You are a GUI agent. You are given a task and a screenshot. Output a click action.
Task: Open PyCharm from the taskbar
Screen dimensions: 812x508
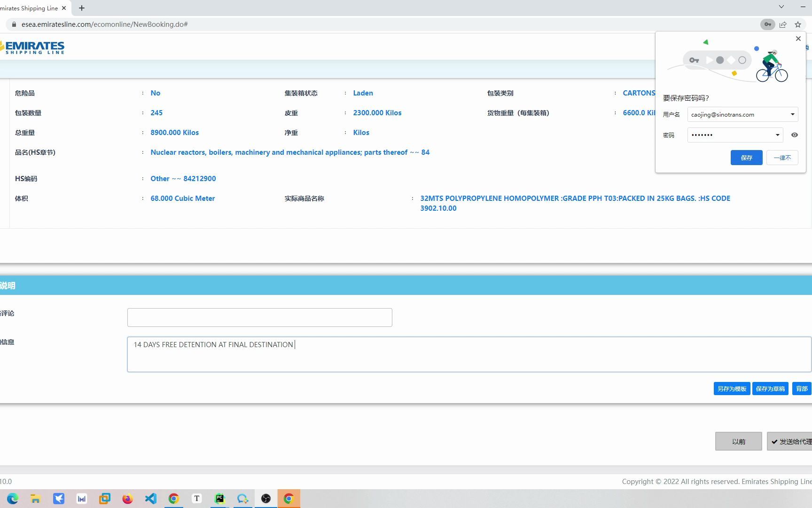(x=219, y=499)
